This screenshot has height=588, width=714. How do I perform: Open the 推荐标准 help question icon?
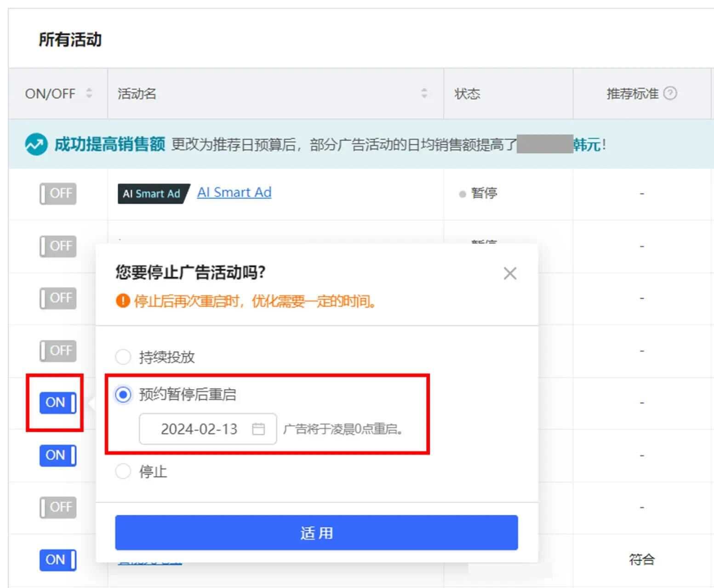coord(670,93)
